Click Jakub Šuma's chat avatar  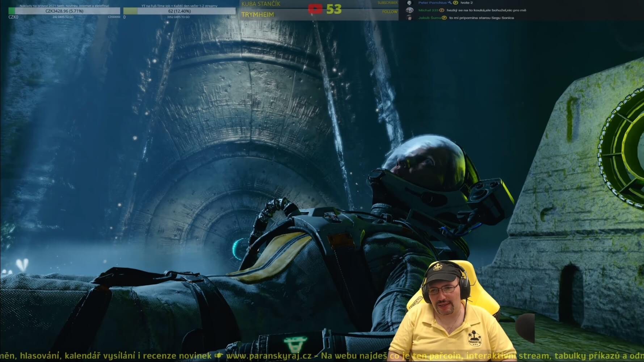[x=409, y=18]
